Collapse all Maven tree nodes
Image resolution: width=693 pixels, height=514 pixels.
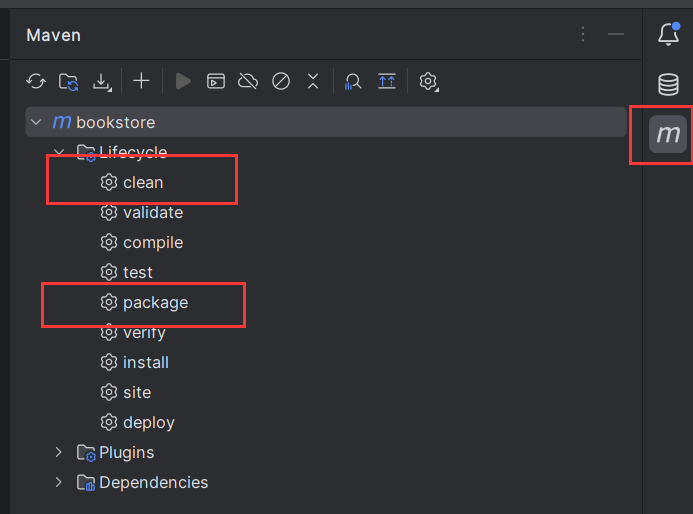pyautogui.click(x=313, y=81)
